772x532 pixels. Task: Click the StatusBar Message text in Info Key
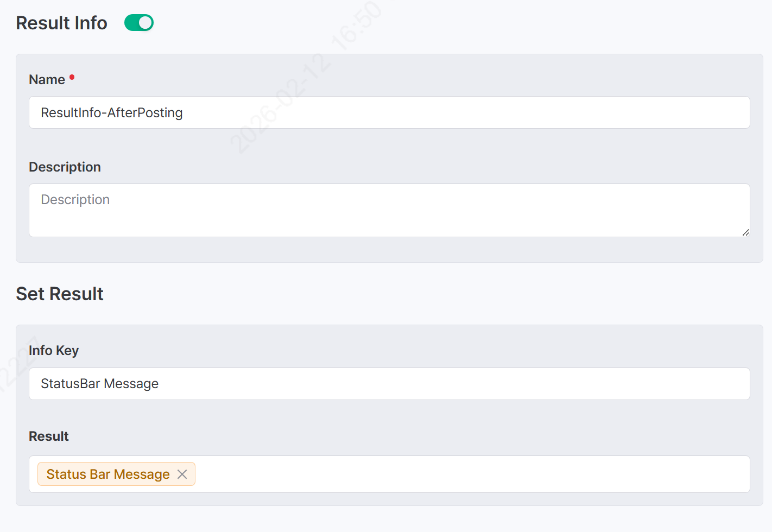point(99,384)
